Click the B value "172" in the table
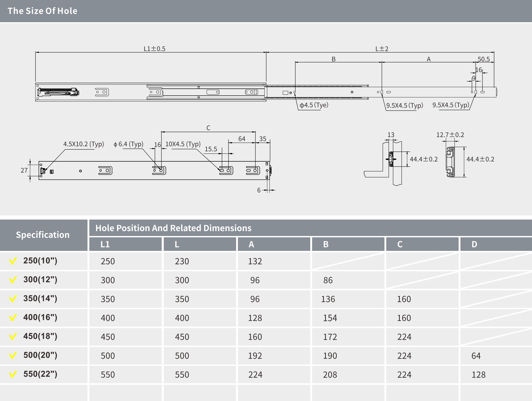 [330, 337]
